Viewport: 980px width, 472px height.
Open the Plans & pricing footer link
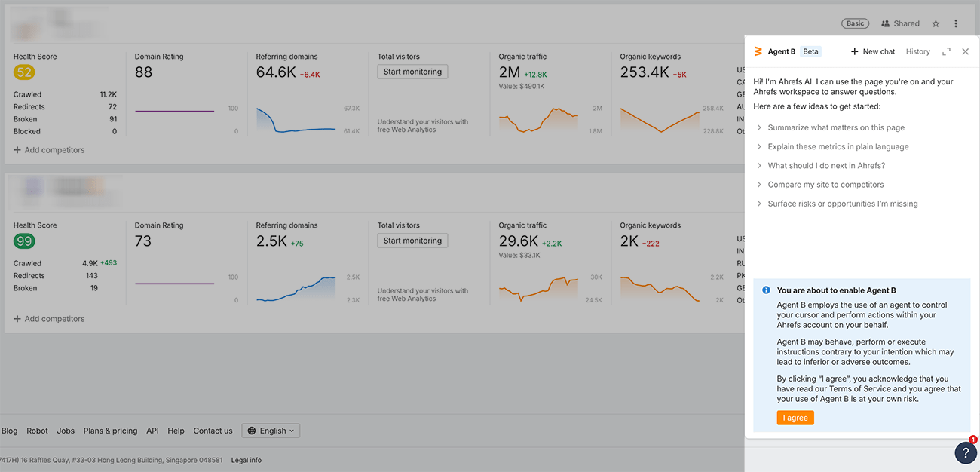click(110, 431)
